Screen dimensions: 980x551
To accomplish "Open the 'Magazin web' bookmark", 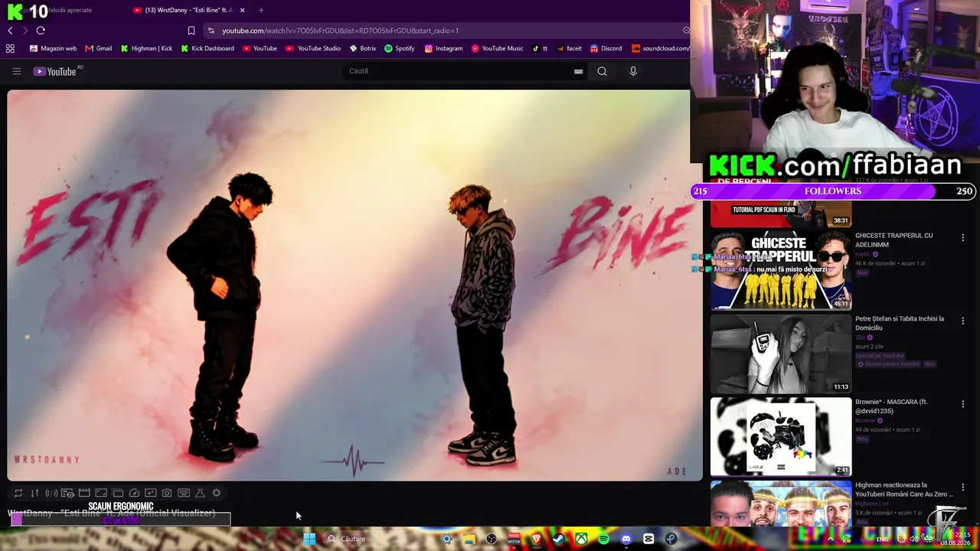I will point(53,48).
